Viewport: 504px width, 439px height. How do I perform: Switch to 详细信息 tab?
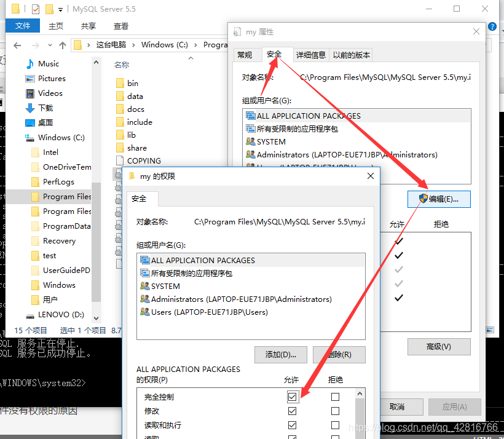click(x=311, y=55)
